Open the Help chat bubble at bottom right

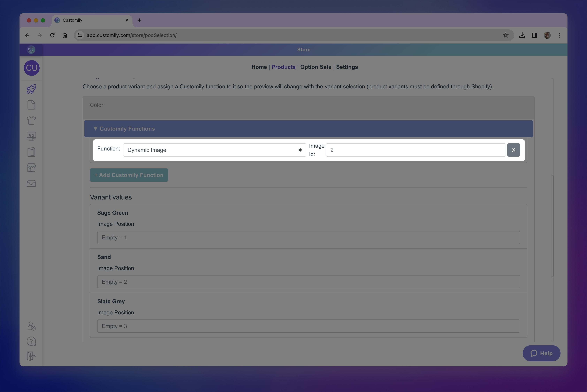point(542,353)
